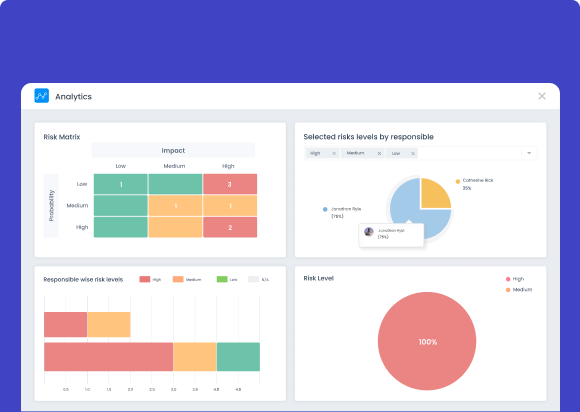Click the Analytics header title text
The height and width of the screenshot is (412, 580).
[73, 97]
